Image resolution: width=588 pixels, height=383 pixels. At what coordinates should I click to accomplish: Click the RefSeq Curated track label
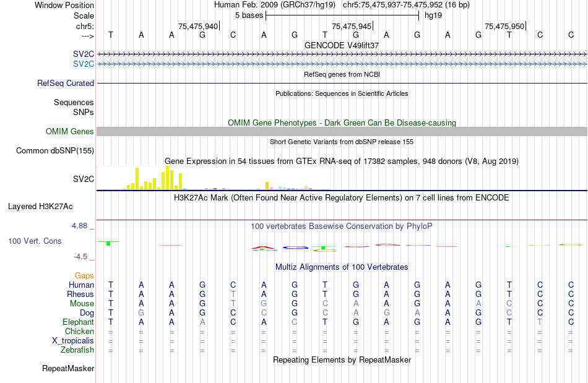pyautogui.click(x=65, y=83)
